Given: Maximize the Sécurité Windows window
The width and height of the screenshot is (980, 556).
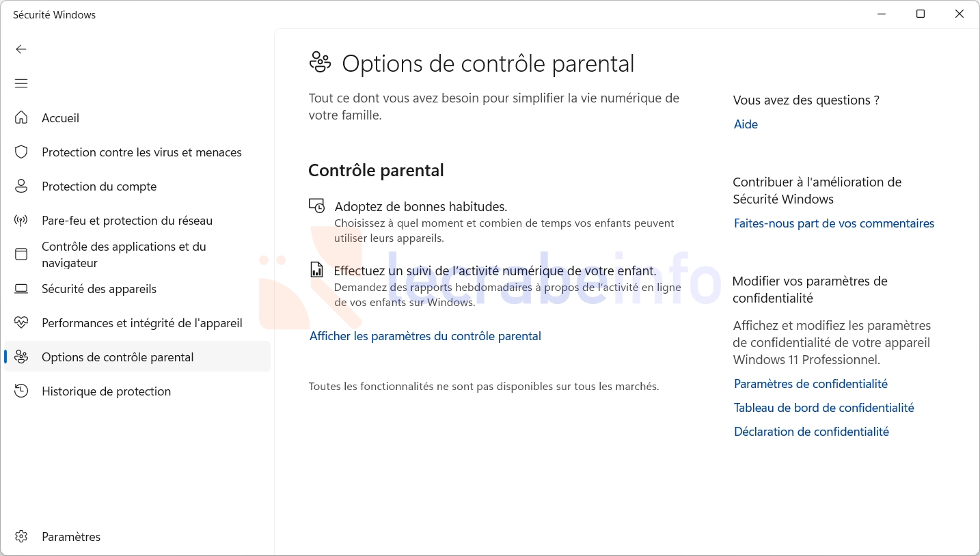Looking at the screenshot, I should click(x=921, y=14).
